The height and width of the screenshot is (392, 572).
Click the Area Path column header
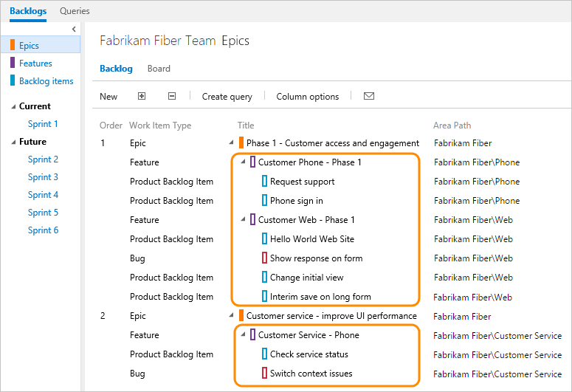452,125
